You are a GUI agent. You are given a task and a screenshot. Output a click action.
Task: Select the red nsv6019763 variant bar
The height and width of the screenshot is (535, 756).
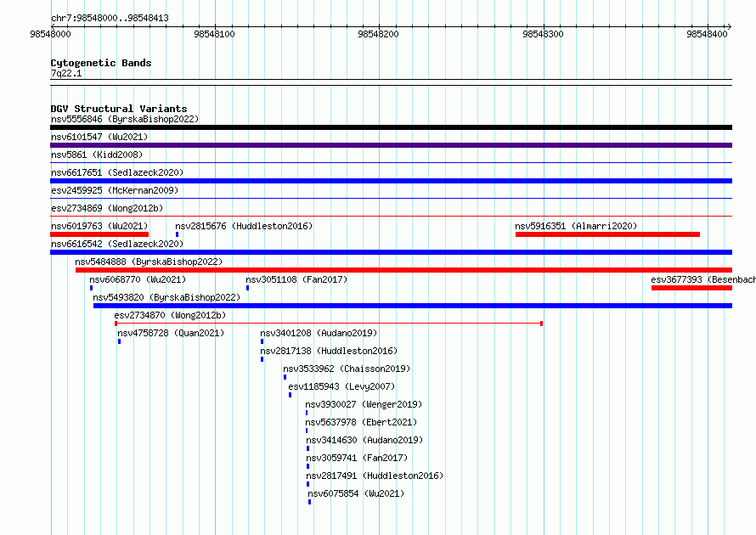pyautogui.click(x=99, y=234)
